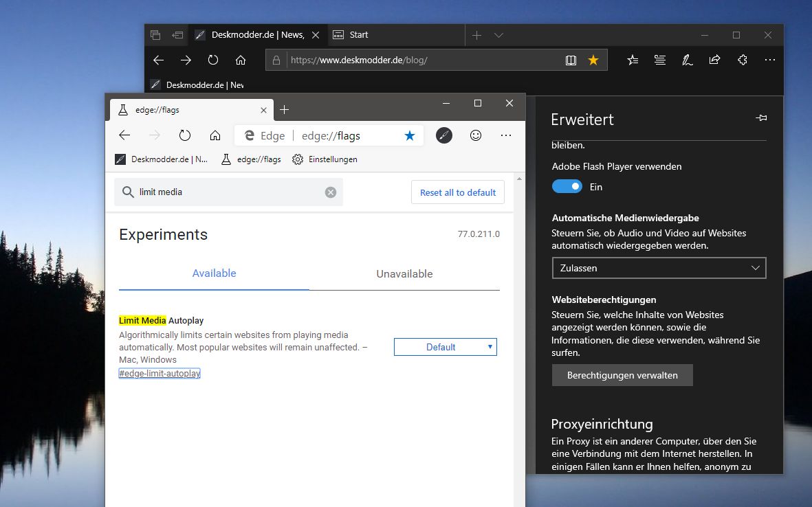Click the home icon in Chromium Edge
812x507 pixels.
click(x=215, y=135)
